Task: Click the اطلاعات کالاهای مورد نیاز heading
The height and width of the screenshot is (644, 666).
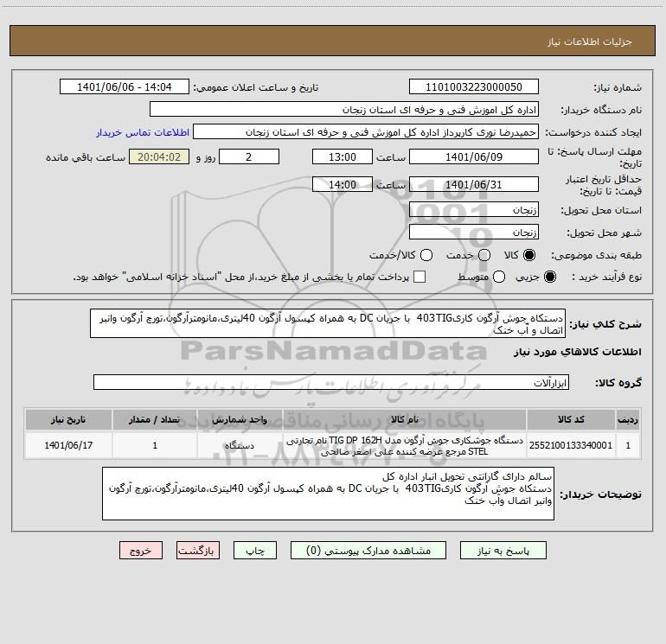Action: point(578,352)
